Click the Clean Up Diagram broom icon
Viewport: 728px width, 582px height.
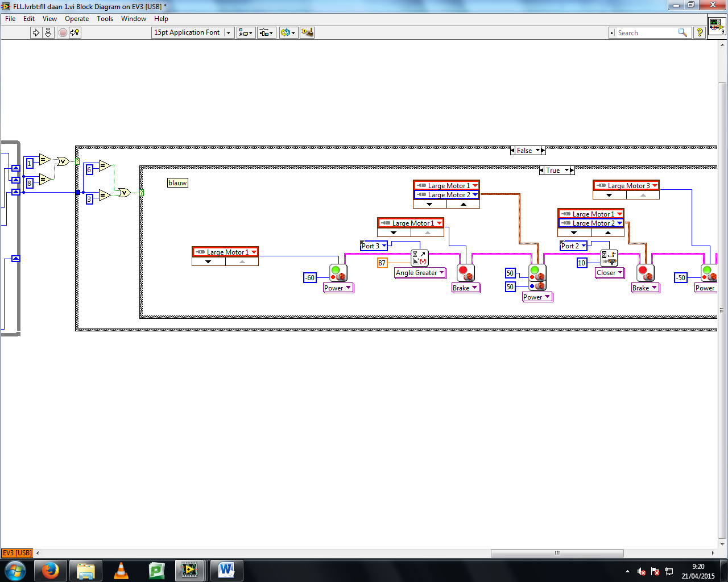(307, 33)
